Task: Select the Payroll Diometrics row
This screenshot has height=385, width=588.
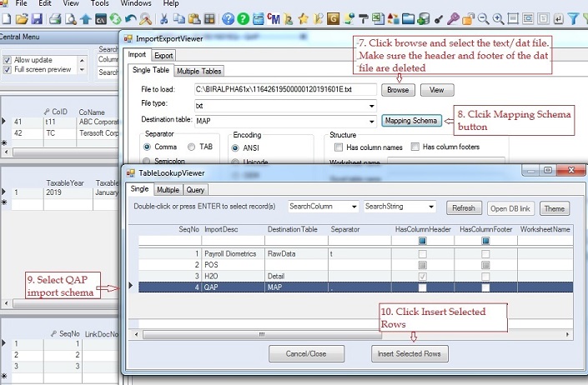Action: (355, 254)
